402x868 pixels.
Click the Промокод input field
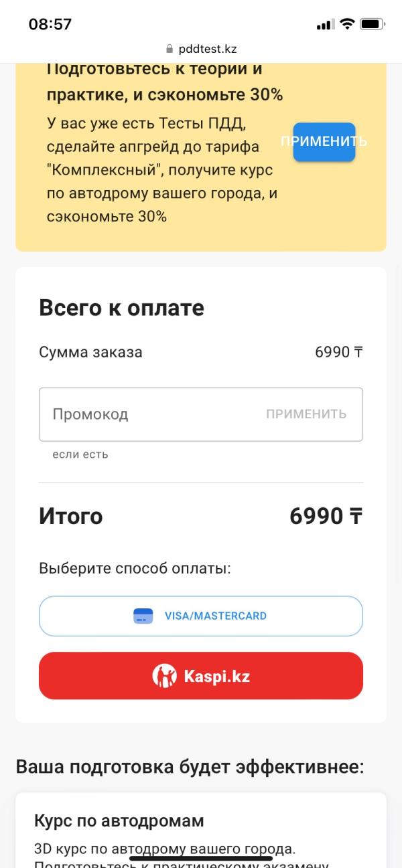[x=201, y=414]
